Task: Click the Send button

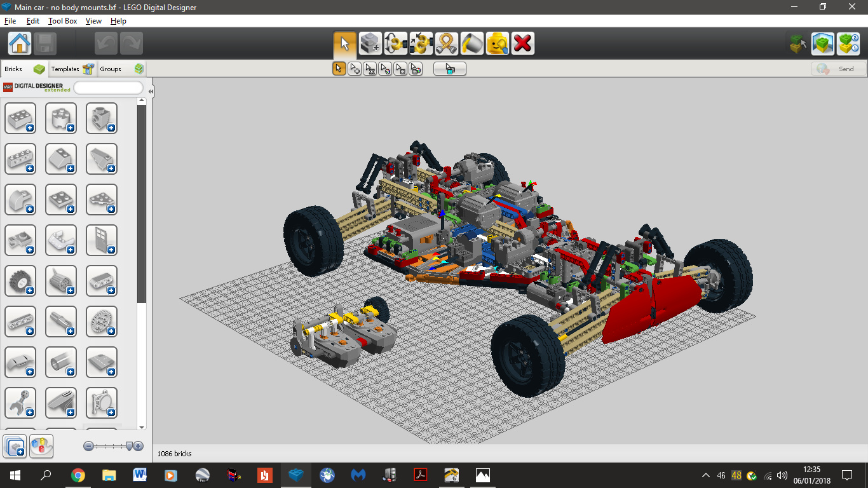Action: [839, 69]
